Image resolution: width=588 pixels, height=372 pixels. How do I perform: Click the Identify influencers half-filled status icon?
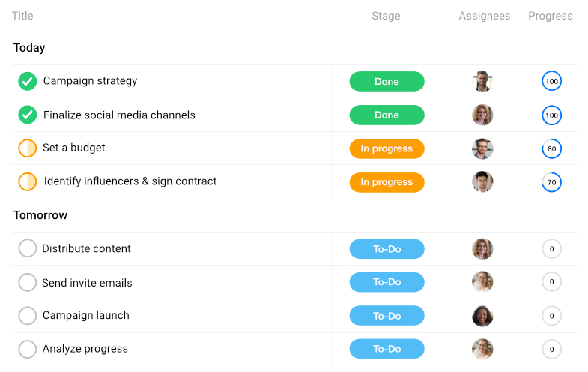(x=28, y=181)
